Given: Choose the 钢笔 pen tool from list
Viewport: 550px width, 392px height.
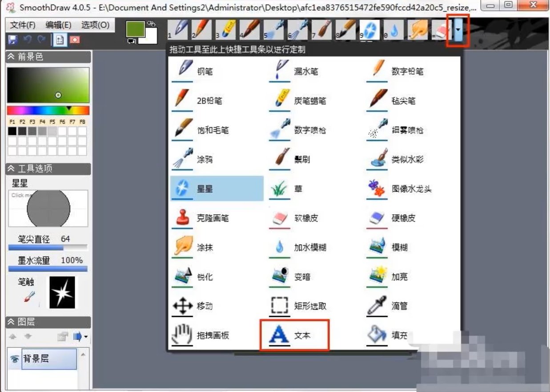Looking at the screenshot, I should coord(196,71).
